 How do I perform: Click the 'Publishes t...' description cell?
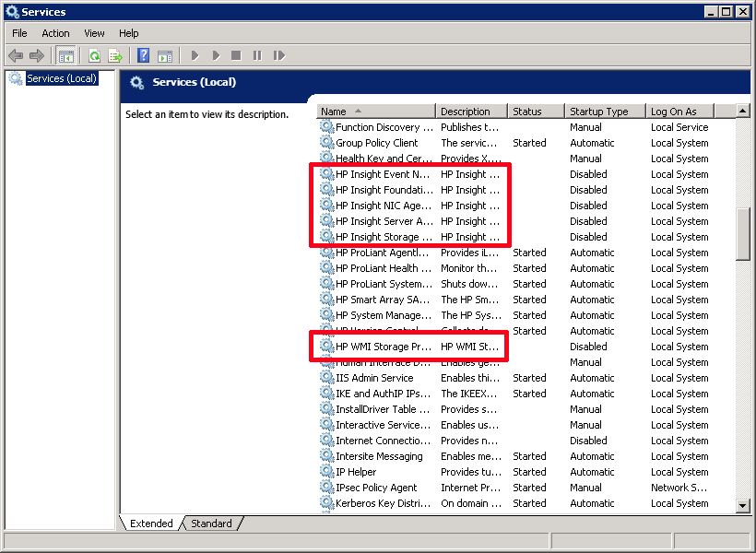point(469,127)
